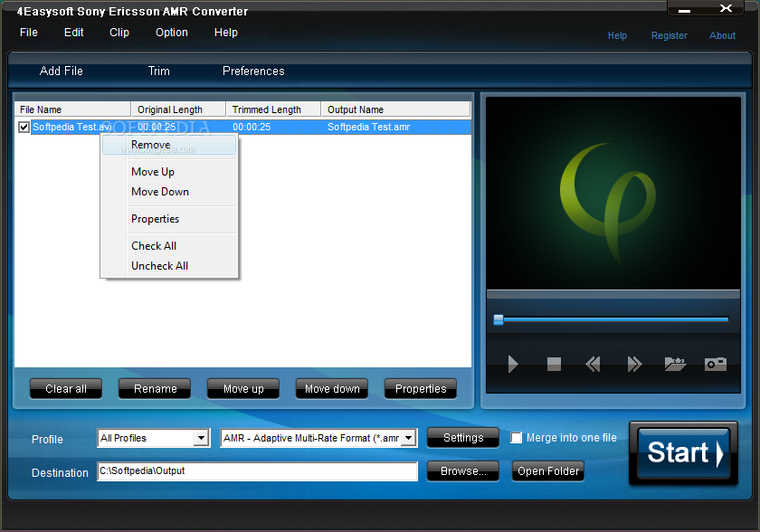
Task: Click the Trimmed Length column header
Action: click(274, 109)
